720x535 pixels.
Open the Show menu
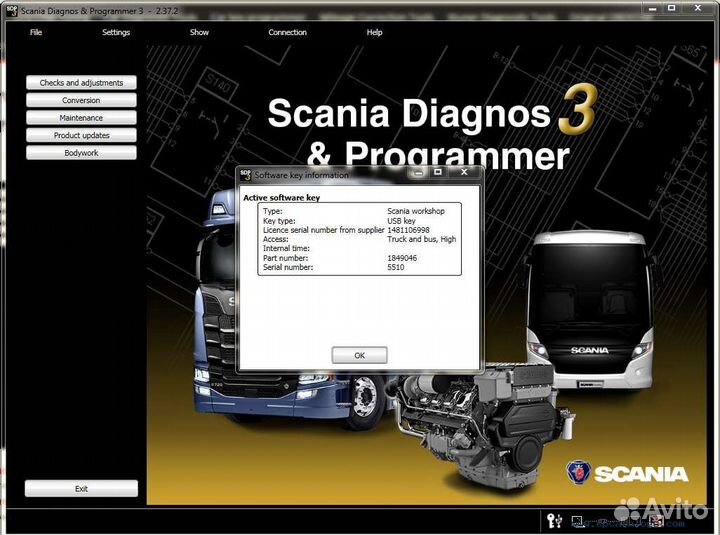point(199,32)
